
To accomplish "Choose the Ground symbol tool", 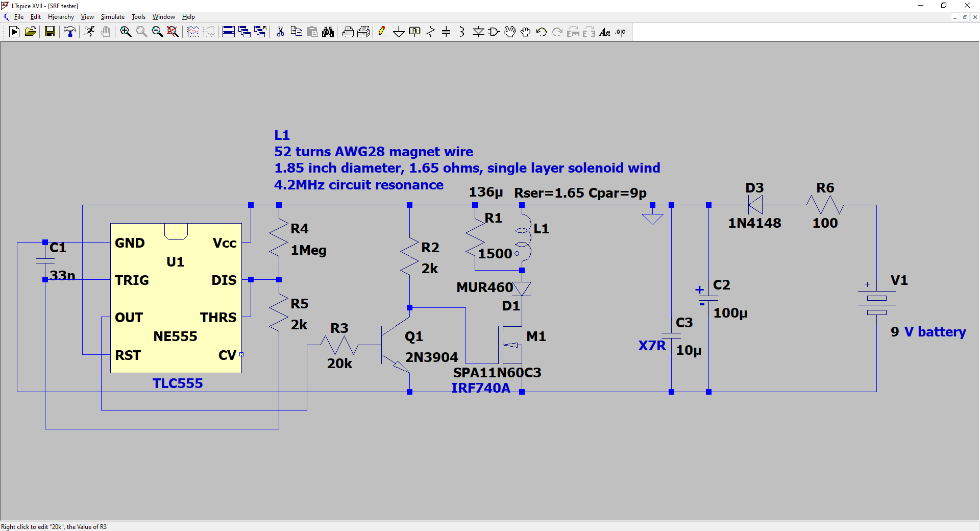I will coord(399,32).
